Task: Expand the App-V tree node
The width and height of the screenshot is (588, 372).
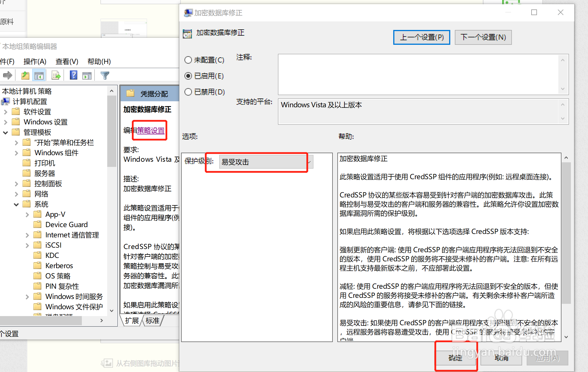Action: coord(27,215)
